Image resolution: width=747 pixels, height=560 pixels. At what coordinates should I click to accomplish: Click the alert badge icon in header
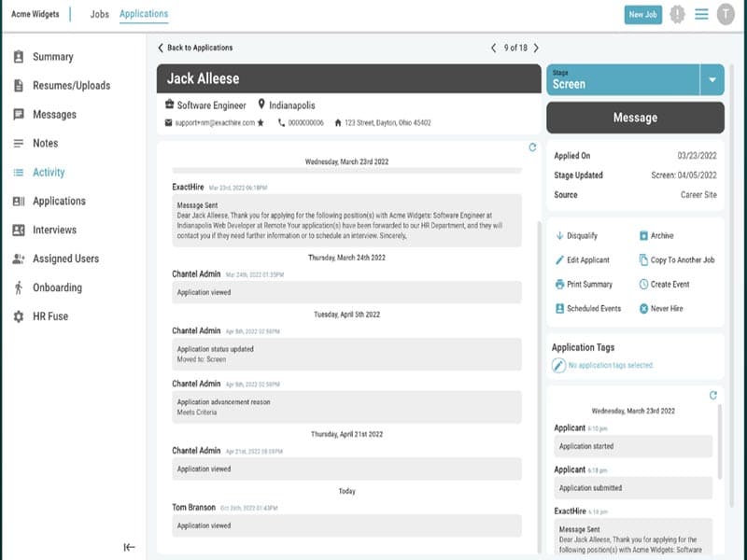[677, 14]
